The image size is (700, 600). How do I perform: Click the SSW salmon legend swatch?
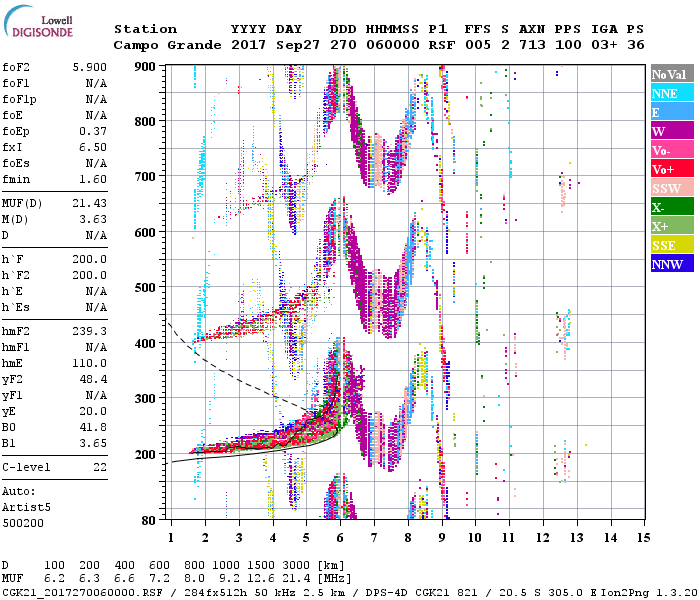coord(672,187)
